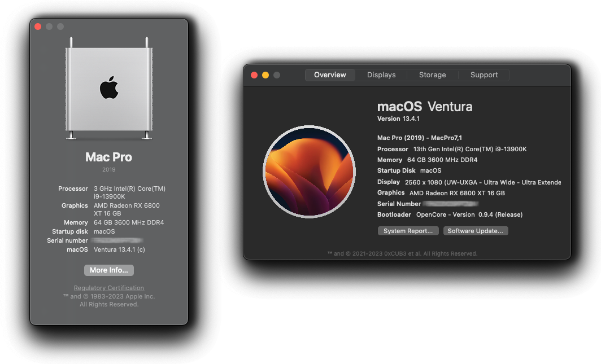601x364 pixels.
Task: Click Memory value in Ventura overview window
Action: [x=442, y=160]
